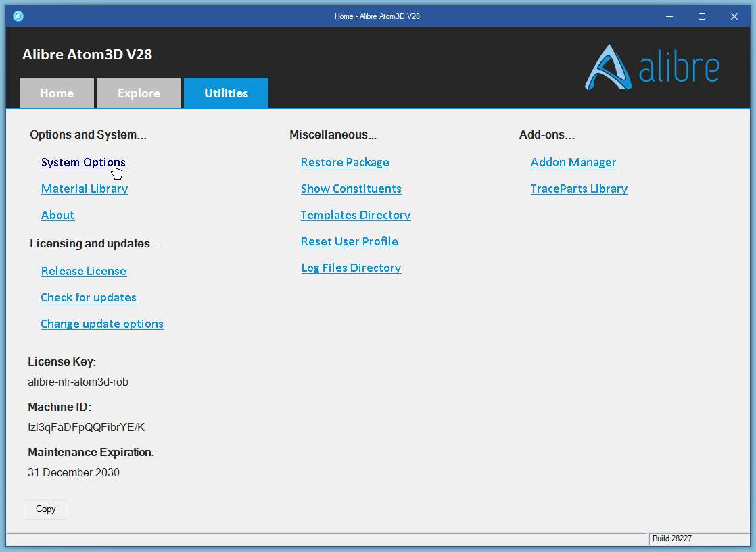The height and width of the screenshot is (552, 756).
Task: Click the Restore Package link
Action: tap(346, 162)
